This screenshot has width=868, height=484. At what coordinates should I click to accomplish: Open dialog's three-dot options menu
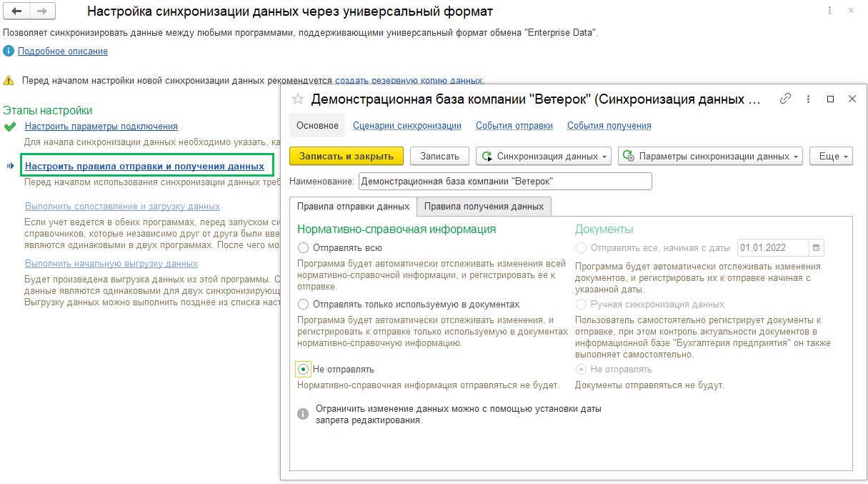tap(808, 99)
